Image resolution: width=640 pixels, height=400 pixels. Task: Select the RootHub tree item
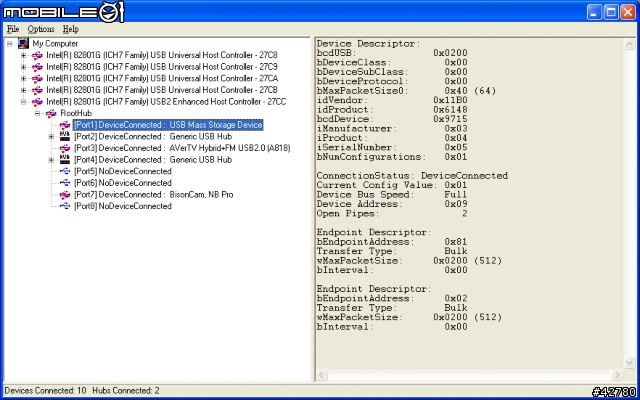pos(76,113)
